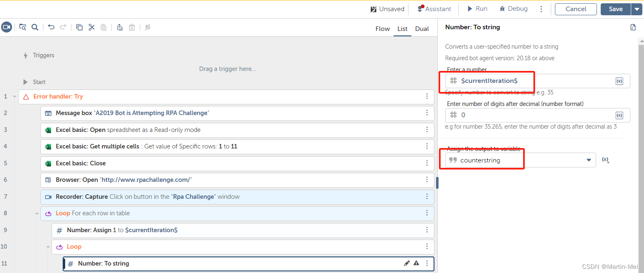
Task: Click the copy icon in toolbar
Action: 79,27
